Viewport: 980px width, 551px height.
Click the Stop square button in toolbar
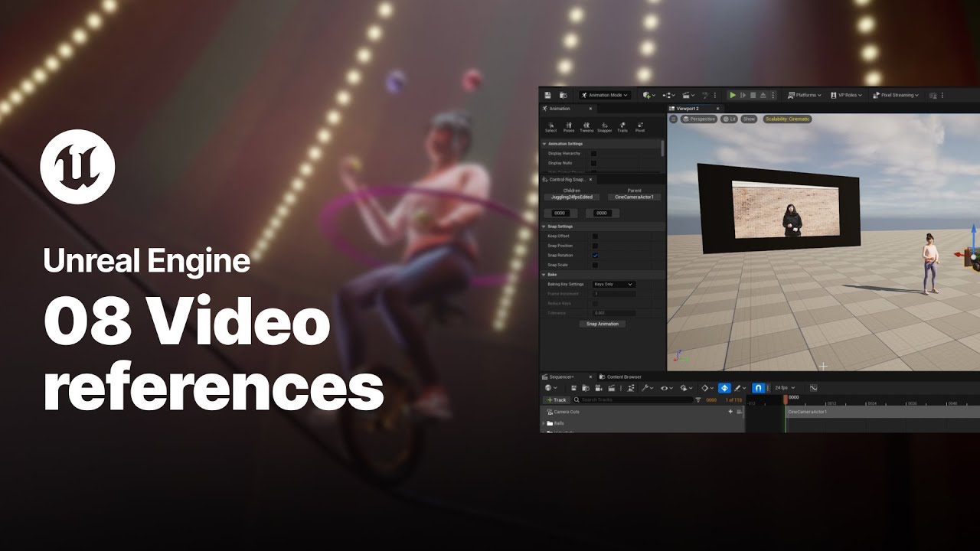[x=753, y=95]
